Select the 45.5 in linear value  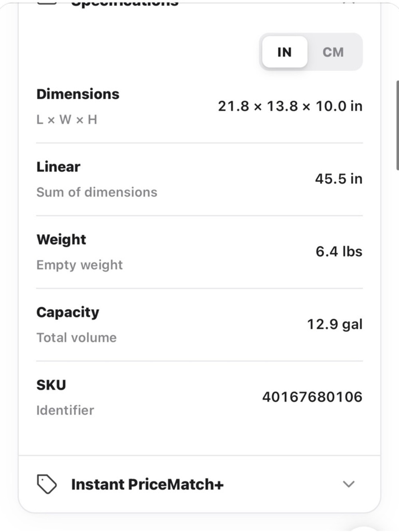(x=339, y=179)
